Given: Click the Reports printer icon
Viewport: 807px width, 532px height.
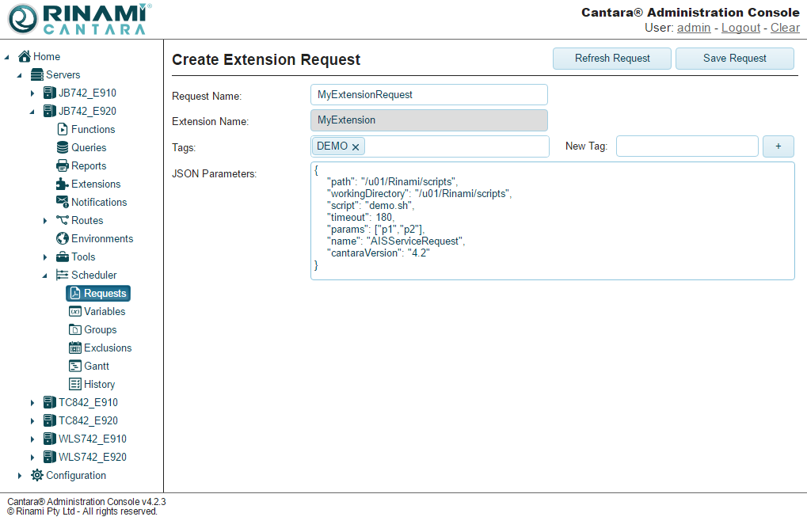Looking at the screenshot, I should pos(63,165).
